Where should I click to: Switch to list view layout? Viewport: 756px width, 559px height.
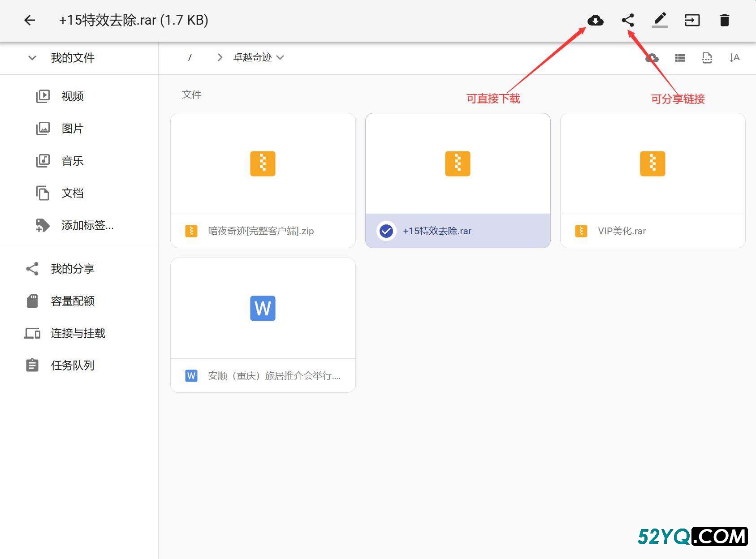pyautogui.click(x=680, y=58)
